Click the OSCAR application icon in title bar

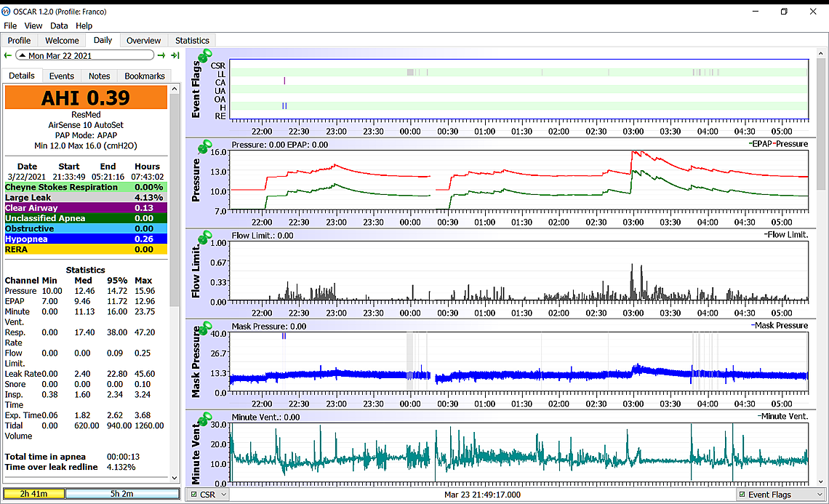7,11
